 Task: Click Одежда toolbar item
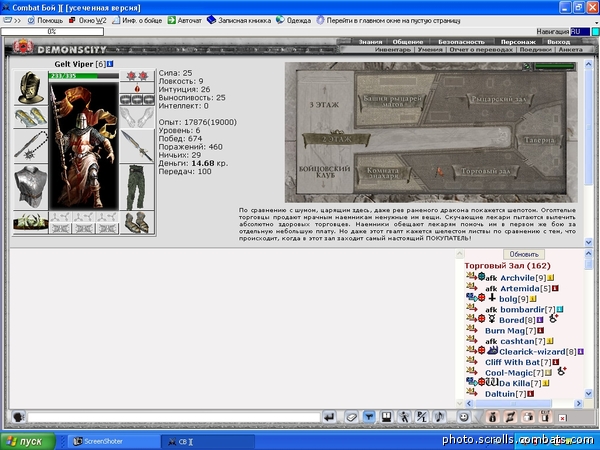point(294,21)
